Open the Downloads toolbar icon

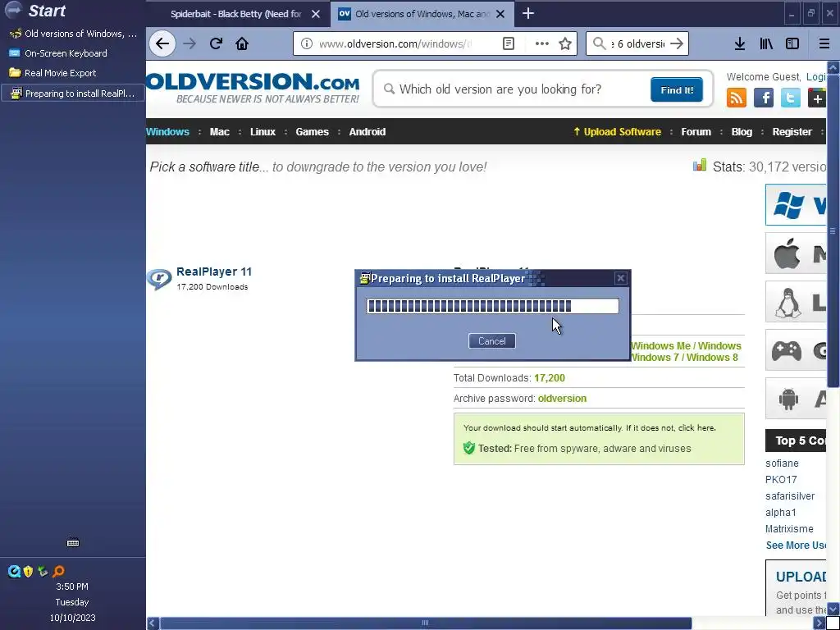[x=739, y=43]
